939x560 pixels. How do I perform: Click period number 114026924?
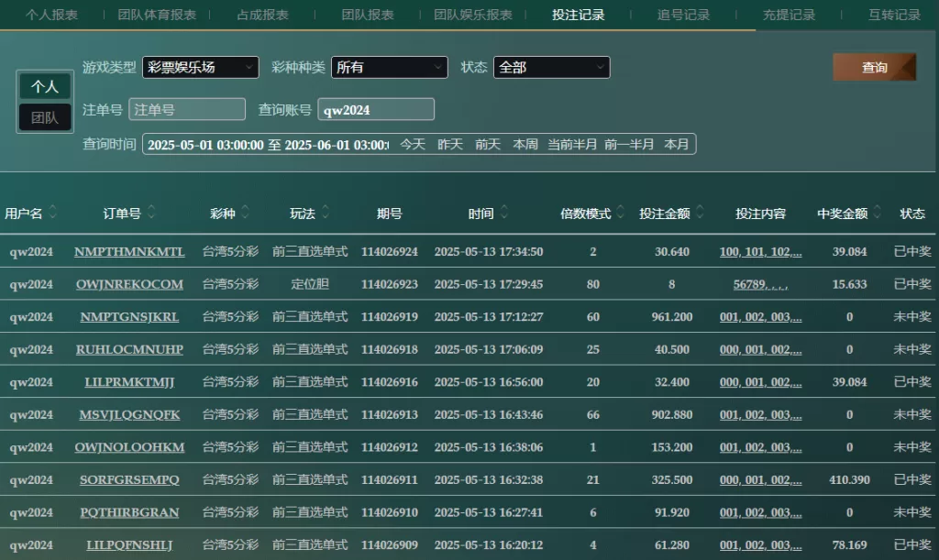[389, 252]
